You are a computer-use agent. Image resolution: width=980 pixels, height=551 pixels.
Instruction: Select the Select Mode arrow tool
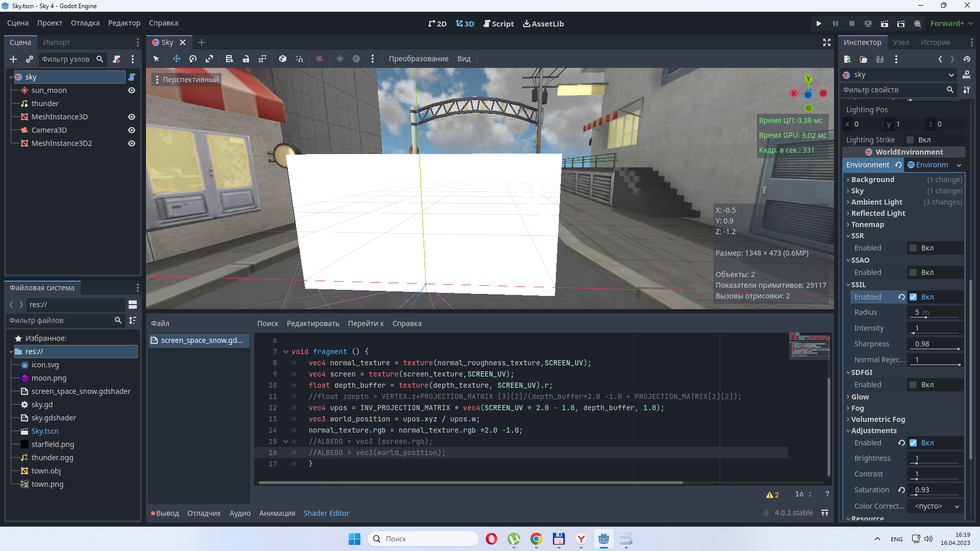[156, 59]
